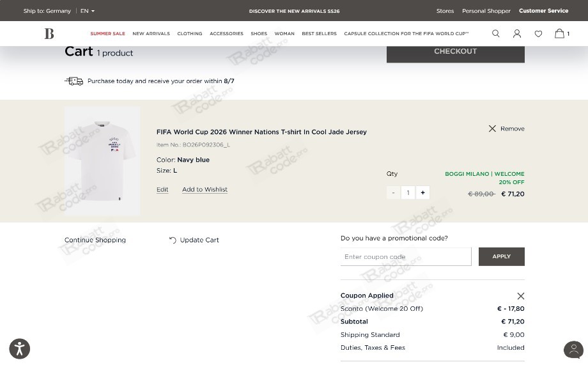Image resolution: width=588 pixels, height=367 pixels.
Task: Expand the EN language dropdown
Action: point(88,11)
